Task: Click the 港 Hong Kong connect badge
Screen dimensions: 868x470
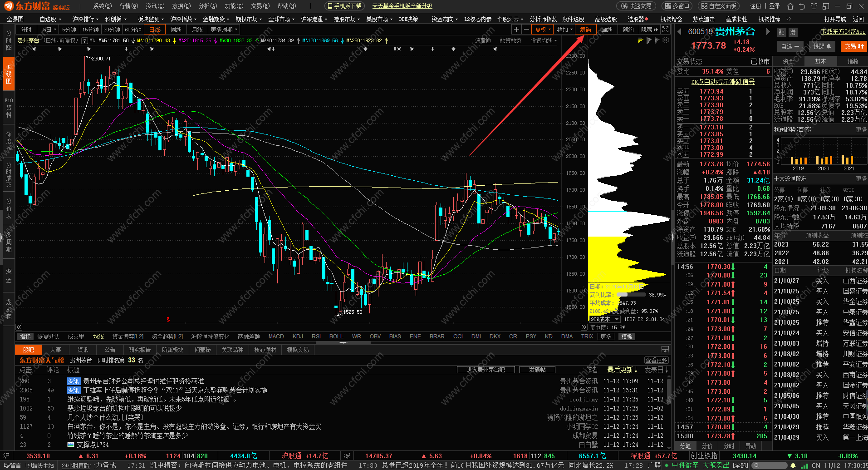Action: [x=793, y=32]
